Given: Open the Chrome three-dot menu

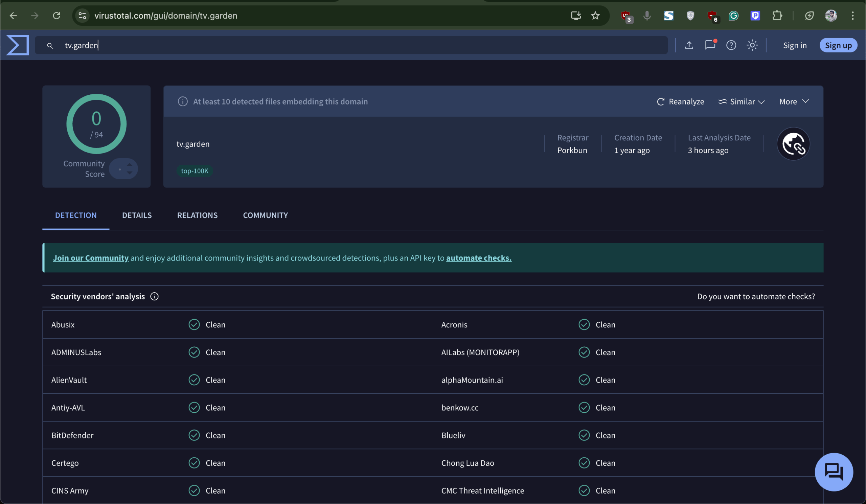Looking at the screenshot, I should [852, 16].
